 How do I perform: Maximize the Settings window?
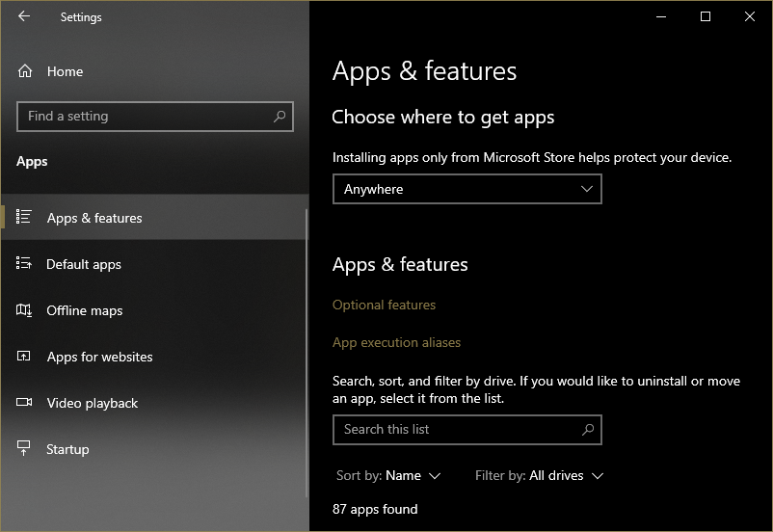(706, 16)
